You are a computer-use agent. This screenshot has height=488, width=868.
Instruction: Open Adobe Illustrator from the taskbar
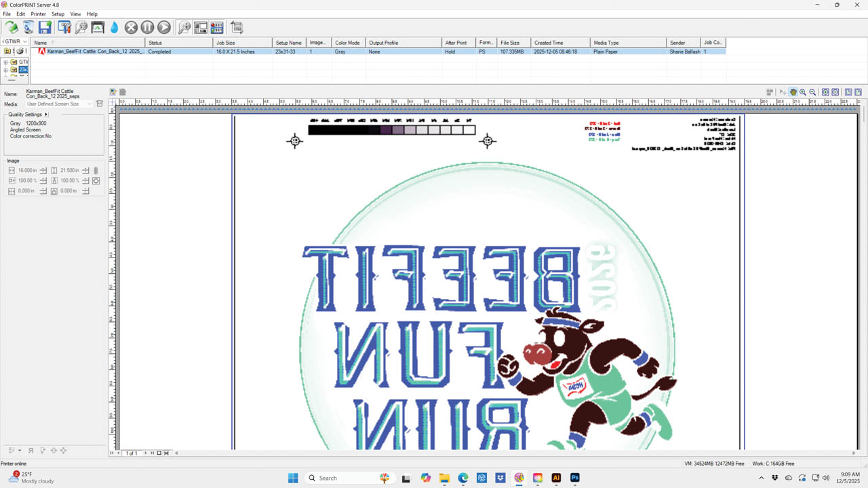point(556,478)
